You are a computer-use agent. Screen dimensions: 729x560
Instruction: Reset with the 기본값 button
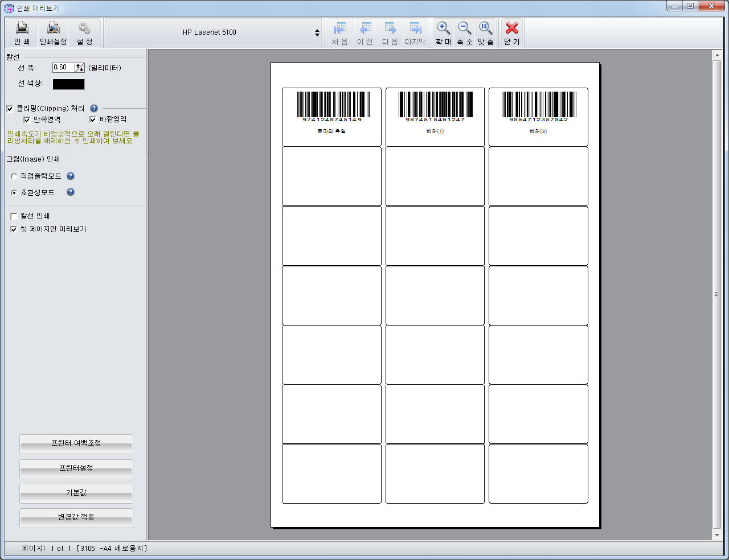coord(76,493)
